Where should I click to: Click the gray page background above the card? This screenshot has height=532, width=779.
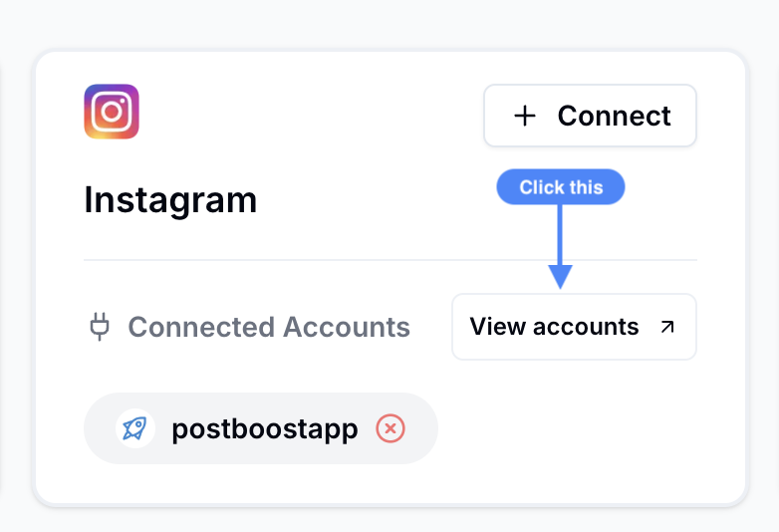click(389, 22)
